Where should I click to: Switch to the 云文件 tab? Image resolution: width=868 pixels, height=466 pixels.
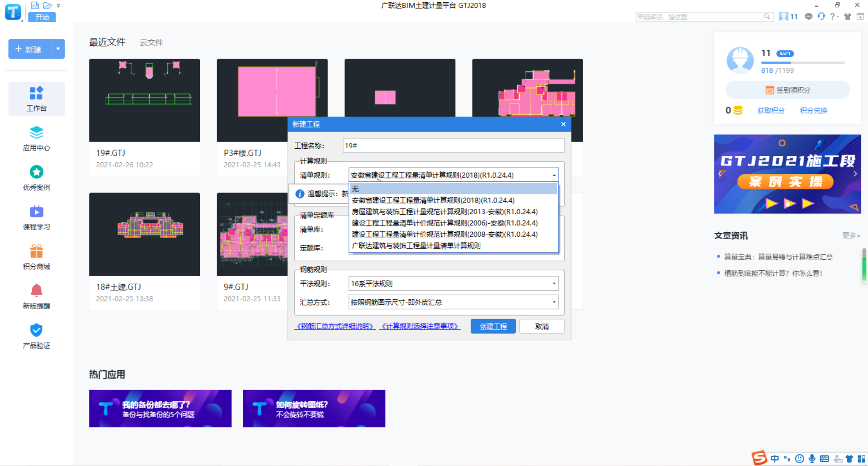[x=151, y=42]
